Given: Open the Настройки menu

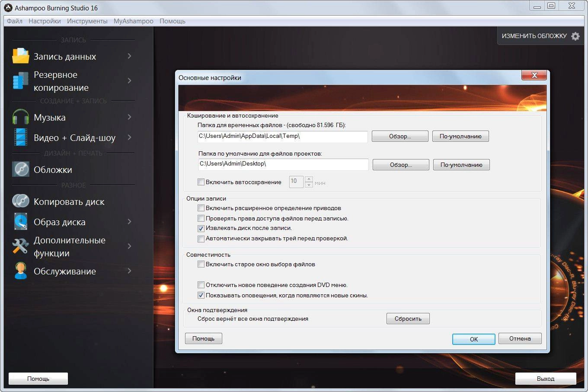Looking at the screenshot, I should pyautogui.click(x=45, y=21).
